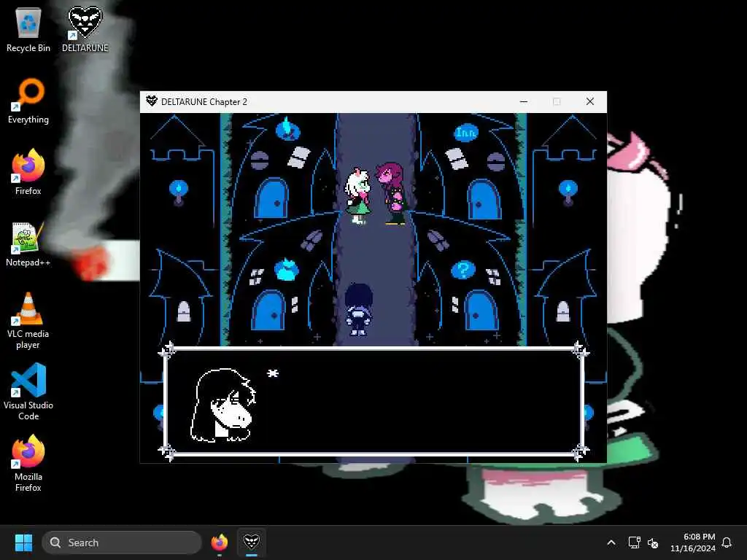
Task: Open the network status tray icon
Action: pyautogui.click(x=634, y=542)
